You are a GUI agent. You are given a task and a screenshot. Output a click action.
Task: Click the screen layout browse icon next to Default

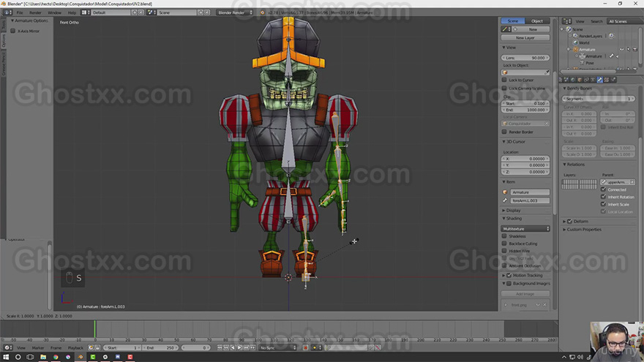coord(84,12)
